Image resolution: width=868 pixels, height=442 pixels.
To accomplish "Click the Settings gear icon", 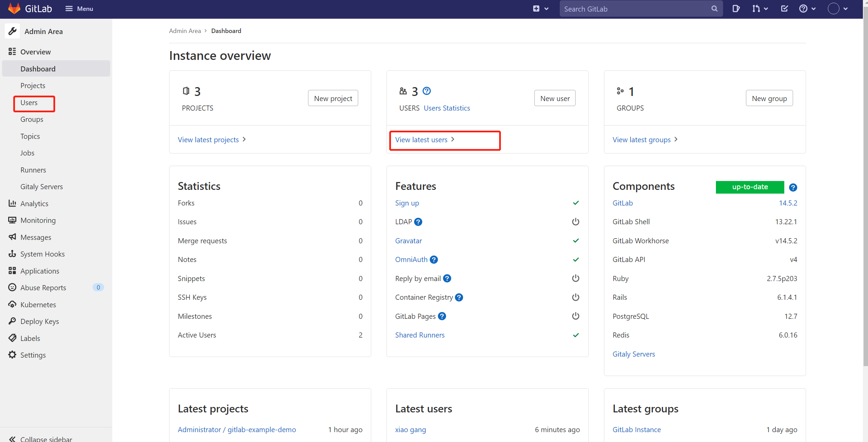I will [12, 355].
